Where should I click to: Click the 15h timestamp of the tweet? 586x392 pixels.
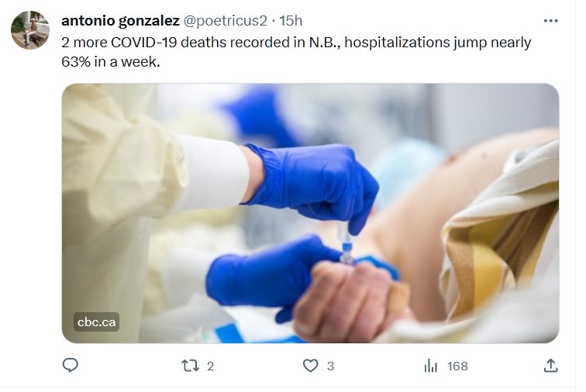point(291,20)
